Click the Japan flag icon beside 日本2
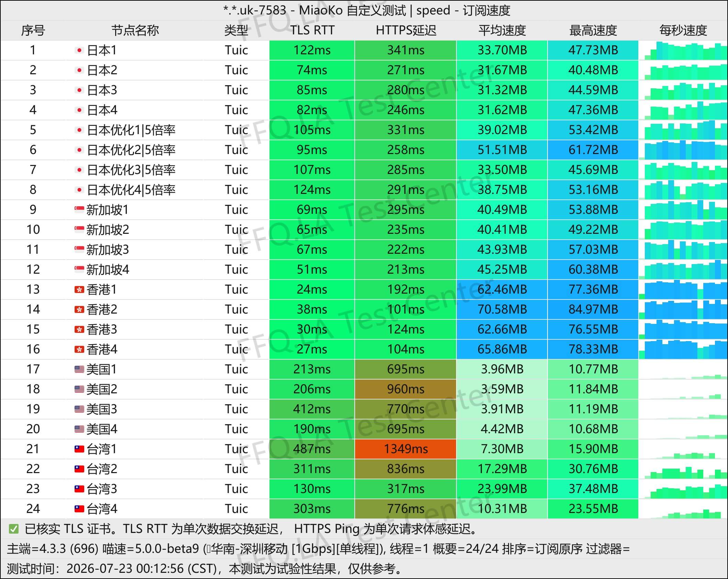Screen dimensions: 728x579 click(x=79, y=70)
